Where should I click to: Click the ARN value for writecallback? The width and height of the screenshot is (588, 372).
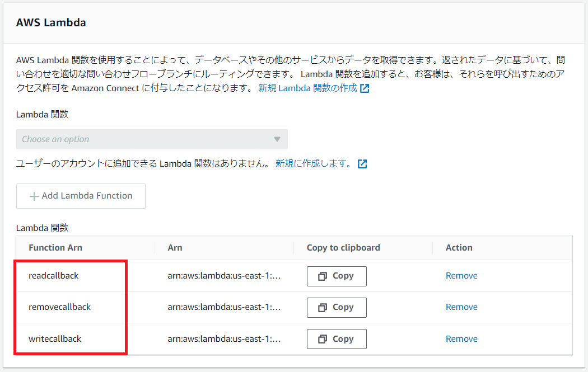coord(224,339)
